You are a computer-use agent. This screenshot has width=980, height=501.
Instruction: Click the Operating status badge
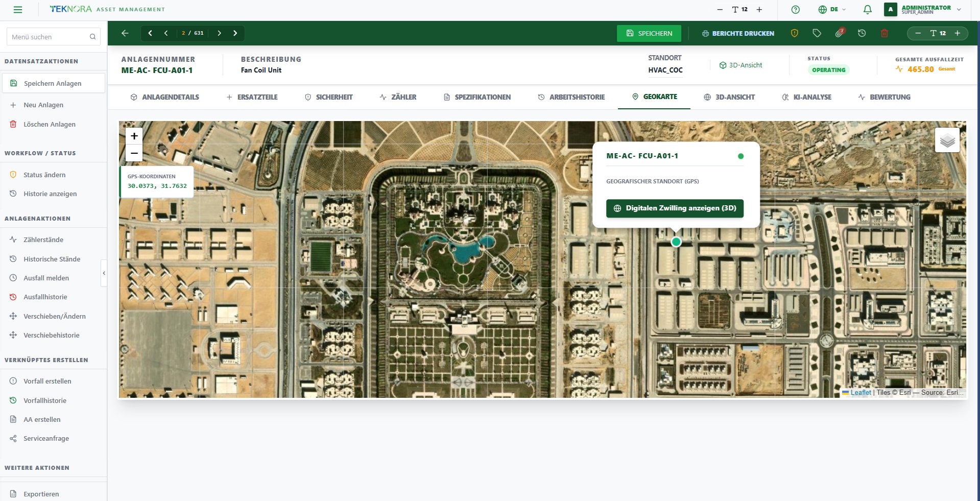pyautogui.click(x=828, y=70)
